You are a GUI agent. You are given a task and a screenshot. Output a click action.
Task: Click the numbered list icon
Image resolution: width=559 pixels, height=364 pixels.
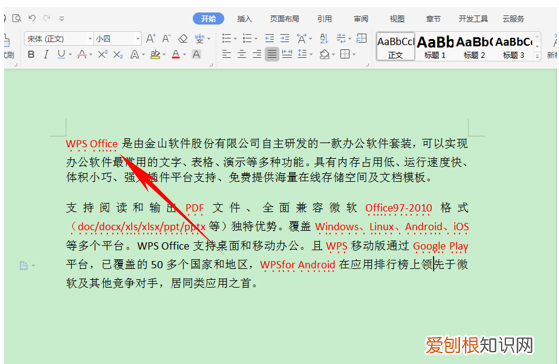coord(247,38)
